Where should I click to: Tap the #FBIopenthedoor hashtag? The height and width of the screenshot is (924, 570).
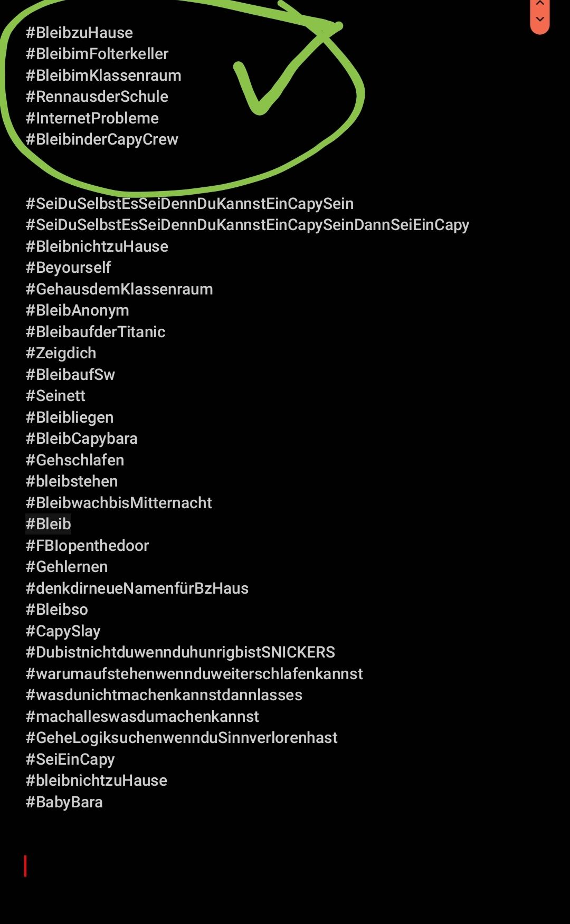(87, 546)
